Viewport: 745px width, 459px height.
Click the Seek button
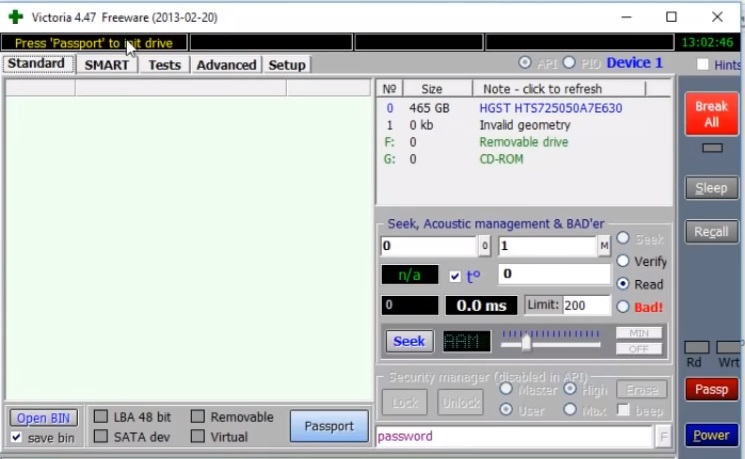tap(408, 341)
